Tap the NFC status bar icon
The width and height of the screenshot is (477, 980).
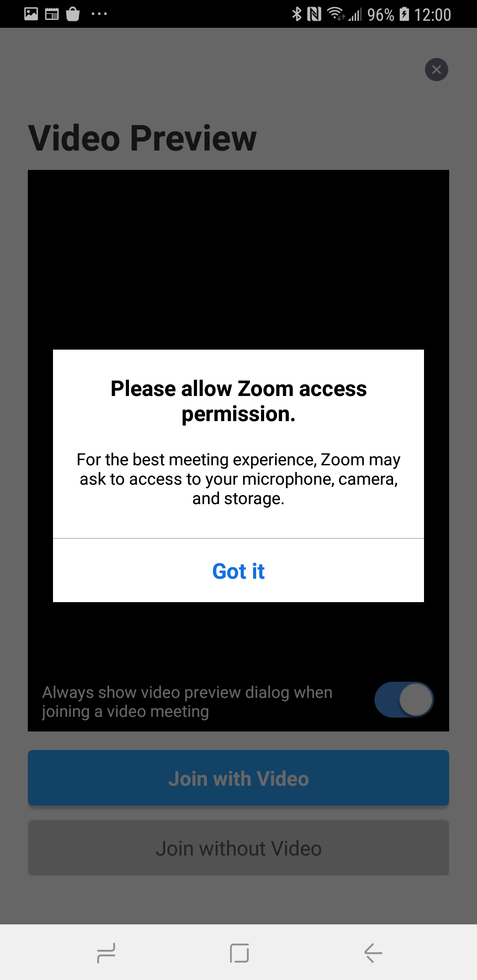tap(314, 14)
